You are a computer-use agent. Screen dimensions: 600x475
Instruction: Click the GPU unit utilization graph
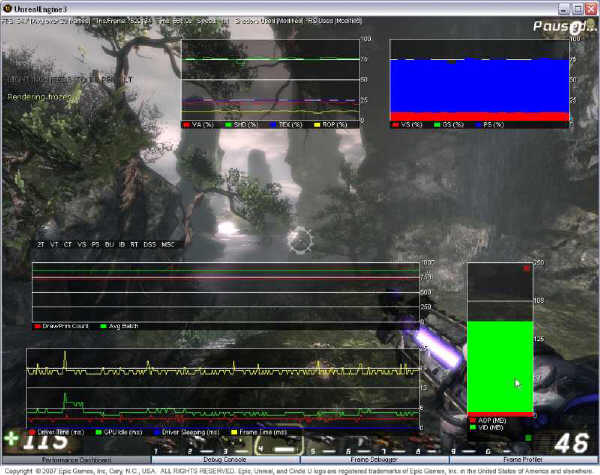(x=271, y=80)
